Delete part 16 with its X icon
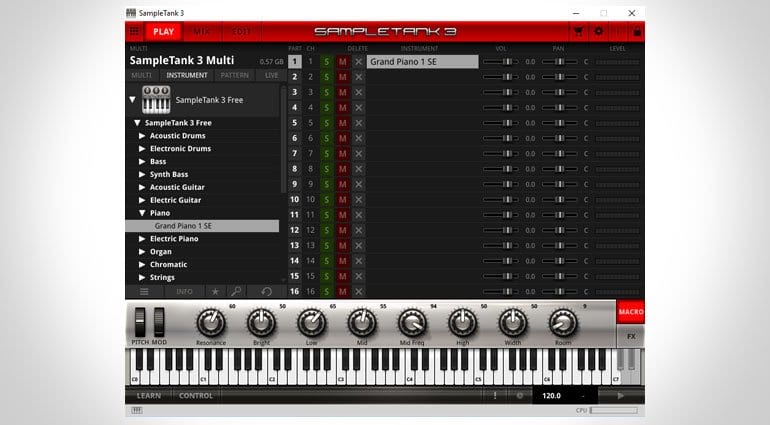The image size is (770, 425). point(358,291)
